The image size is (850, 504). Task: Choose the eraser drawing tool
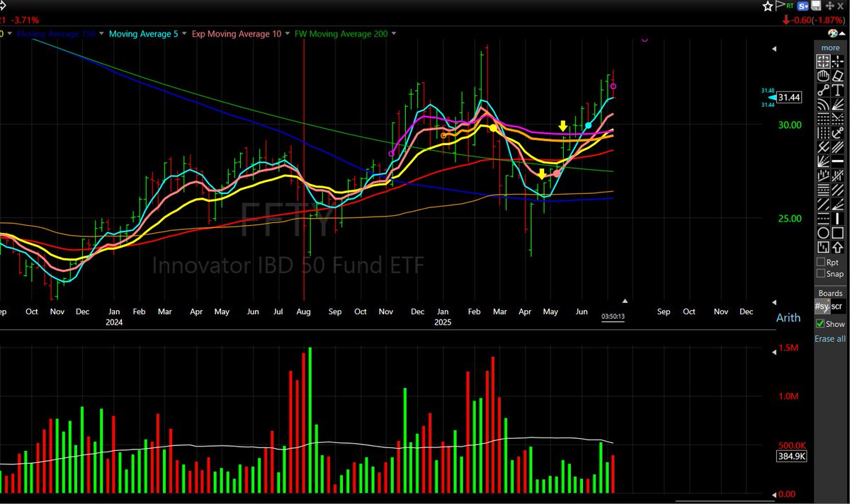[837, 76]
